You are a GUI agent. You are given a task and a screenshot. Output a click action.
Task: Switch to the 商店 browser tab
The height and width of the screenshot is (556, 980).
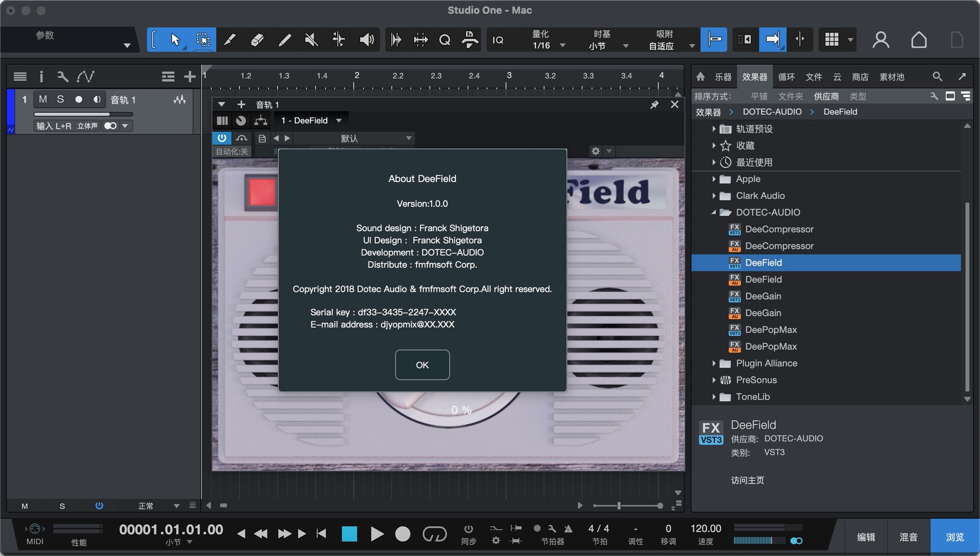pos(860,77)
